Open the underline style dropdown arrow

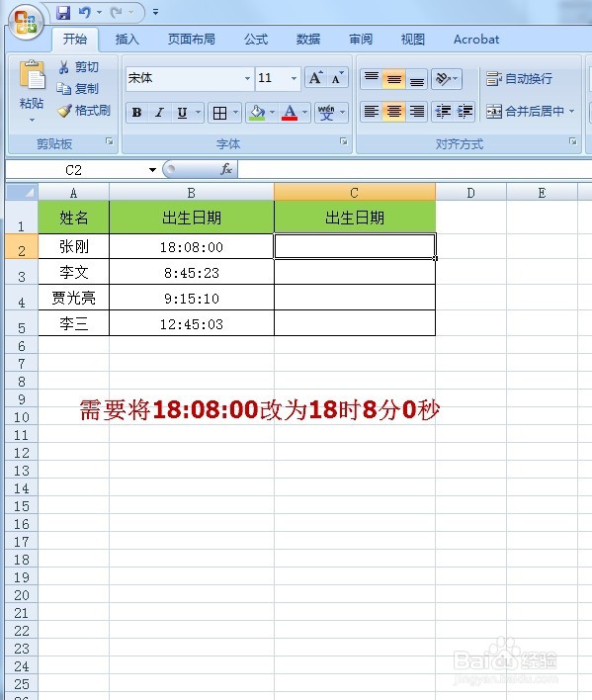198,113
